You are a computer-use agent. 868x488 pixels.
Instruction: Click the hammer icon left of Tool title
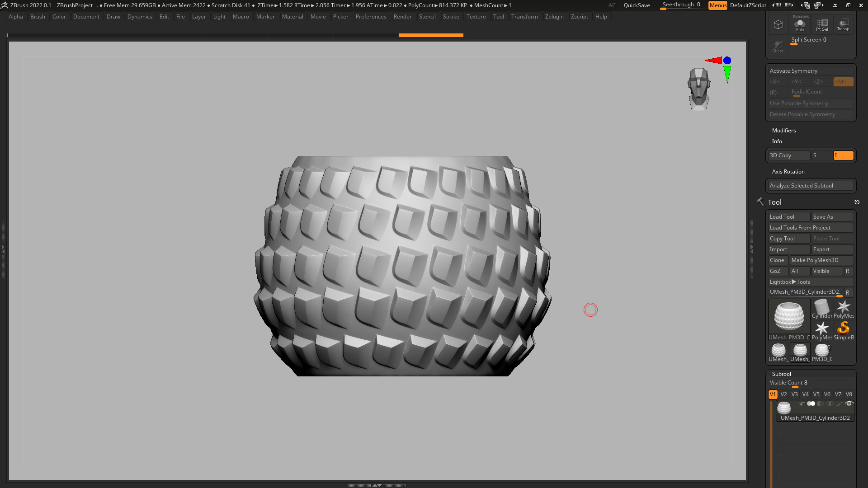pyautogui.click(x=760, y=202)
